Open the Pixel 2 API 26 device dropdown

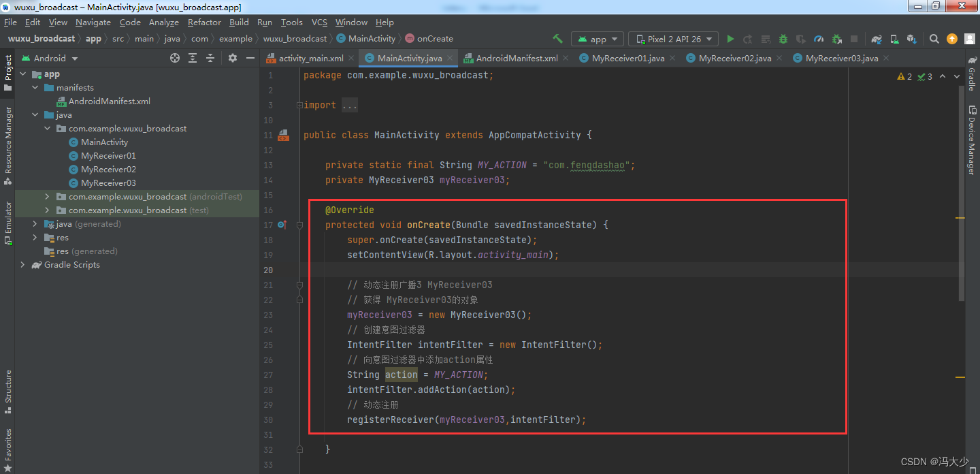pos(672,39)
